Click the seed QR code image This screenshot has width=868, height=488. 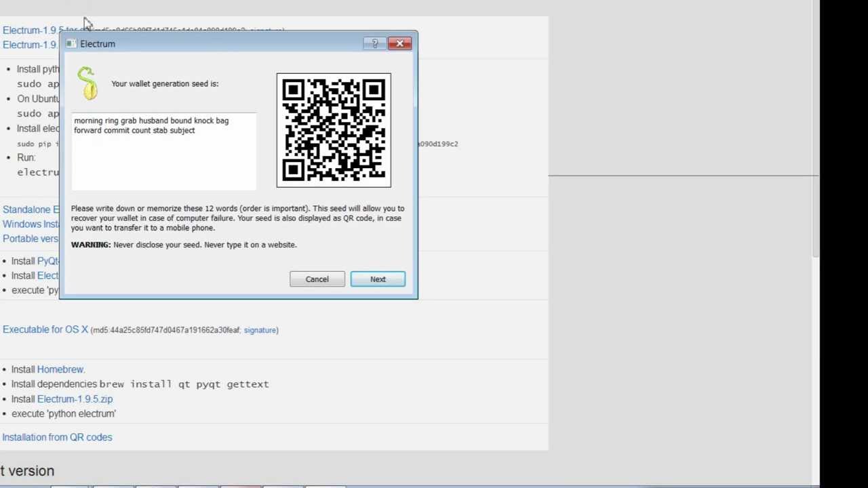click(334, 130)
